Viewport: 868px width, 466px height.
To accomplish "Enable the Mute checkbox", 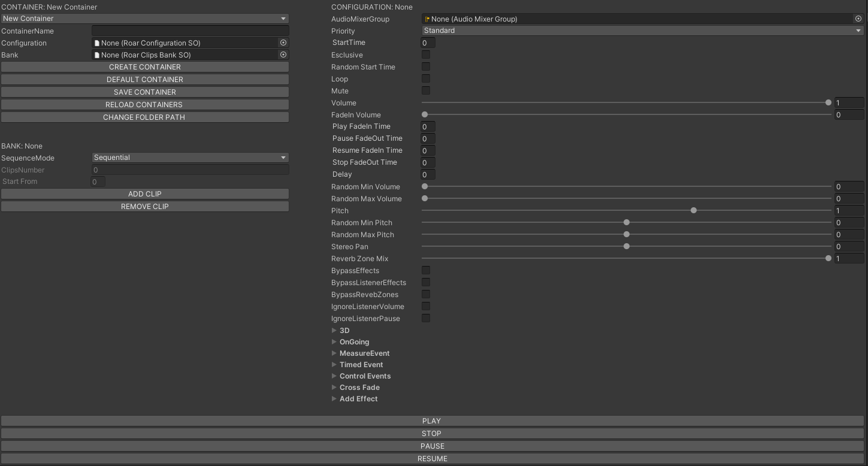I will click(425, 90).
